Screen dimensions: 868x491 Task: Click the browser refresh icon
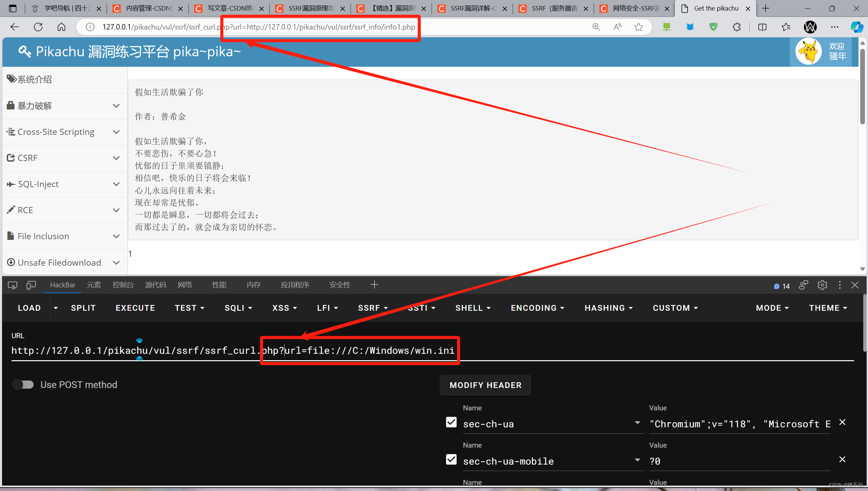point(38,27)
